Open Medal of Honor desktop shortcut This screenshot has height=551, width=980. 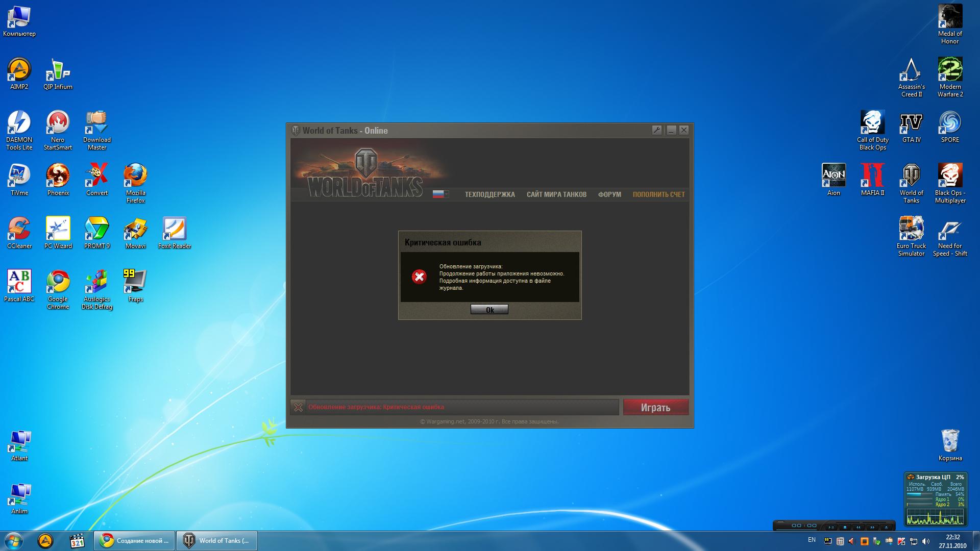point(950,24)
